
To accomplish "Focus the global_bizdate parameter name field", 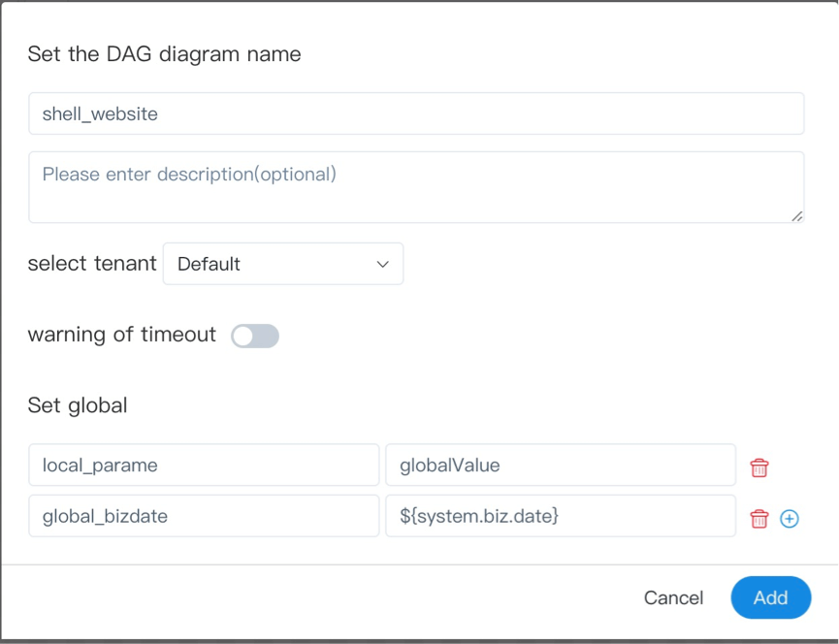I will 204,516.
